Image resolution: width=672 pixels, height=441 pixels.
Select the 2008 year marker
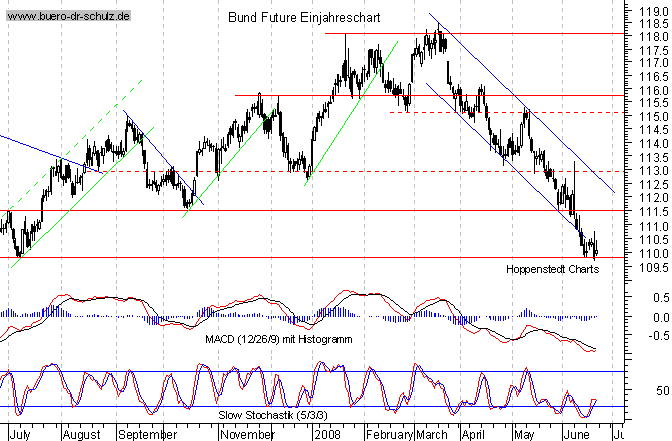coord(327,435)
